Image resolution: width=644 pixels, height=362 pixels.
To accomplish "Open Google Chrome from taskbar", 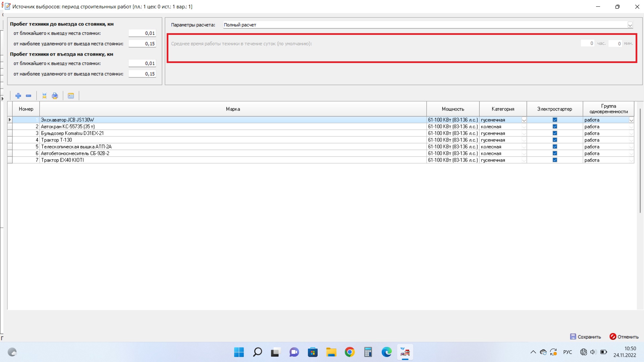I will (x=350, y=352).
